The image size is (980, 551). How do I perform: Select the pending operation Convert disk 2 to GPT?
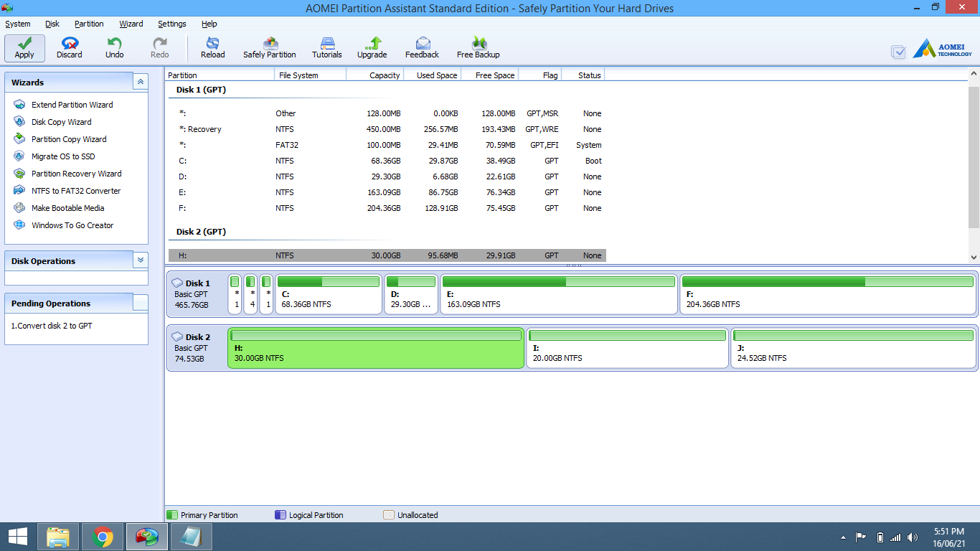52,326
